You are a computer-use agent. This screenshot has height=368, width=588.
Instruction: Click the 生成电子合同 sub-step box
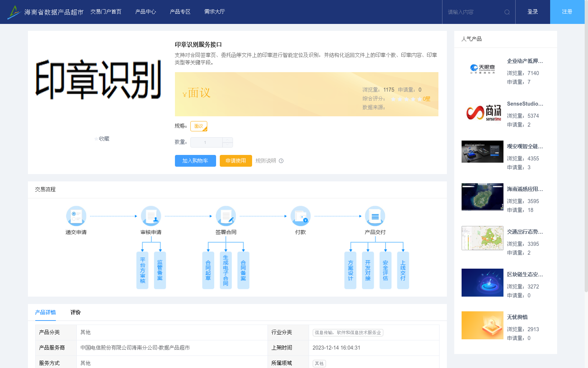226,270
